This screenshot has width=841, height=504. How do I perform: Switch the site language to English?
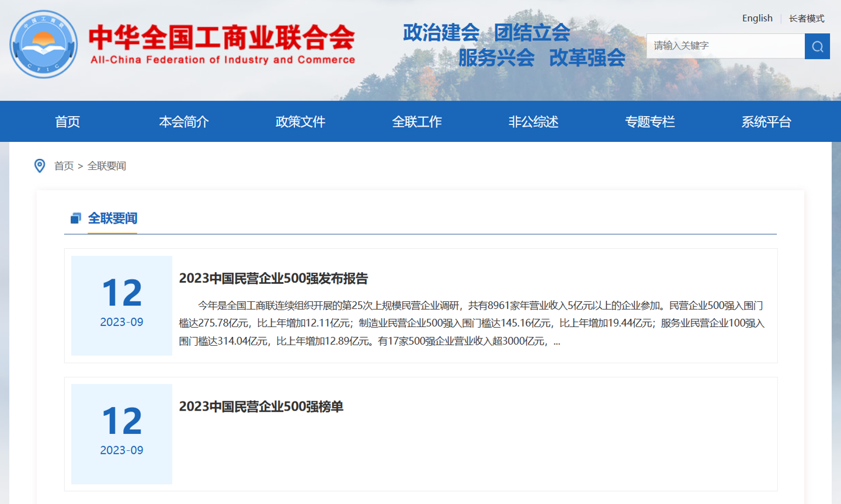pyautogui.click(x=757, y=18)
